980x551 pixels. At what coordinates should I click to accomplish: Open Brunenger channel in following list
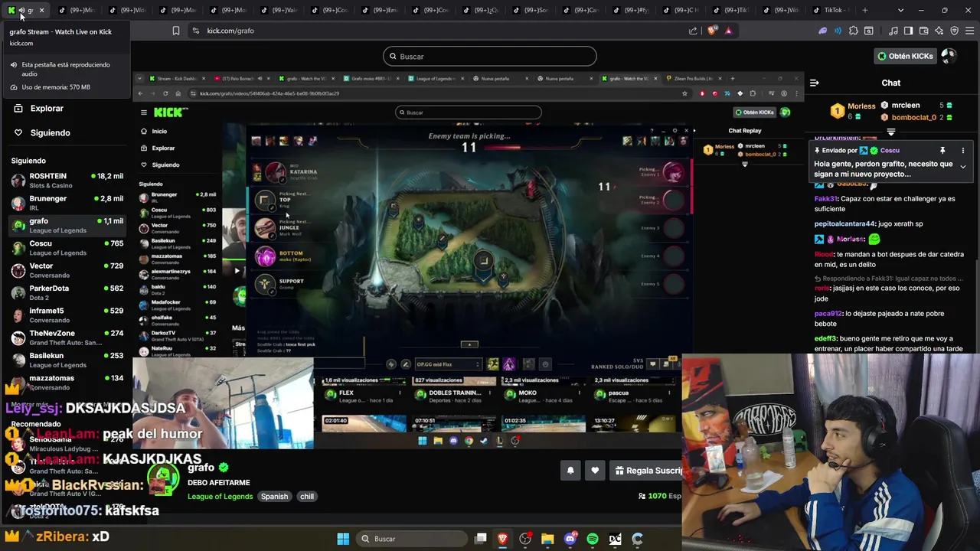click(x=67, y=203)
